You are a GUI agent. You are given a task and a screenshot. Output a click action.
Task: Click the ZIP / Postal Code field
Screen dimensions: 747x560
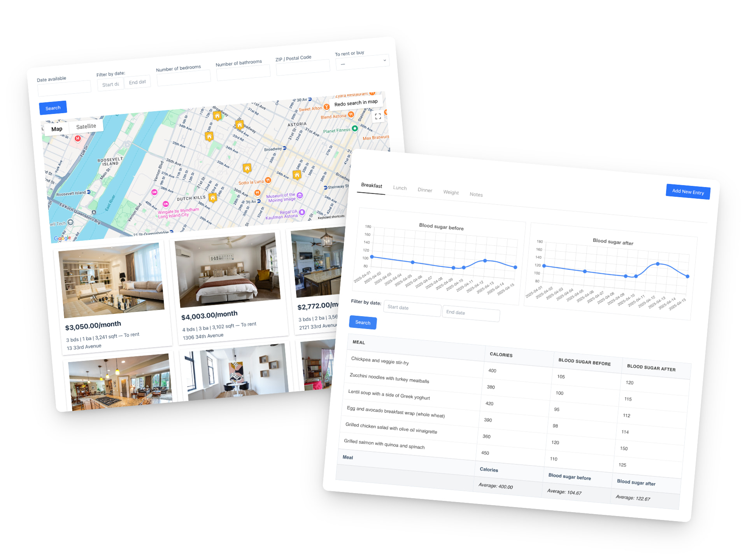[303, 67]
